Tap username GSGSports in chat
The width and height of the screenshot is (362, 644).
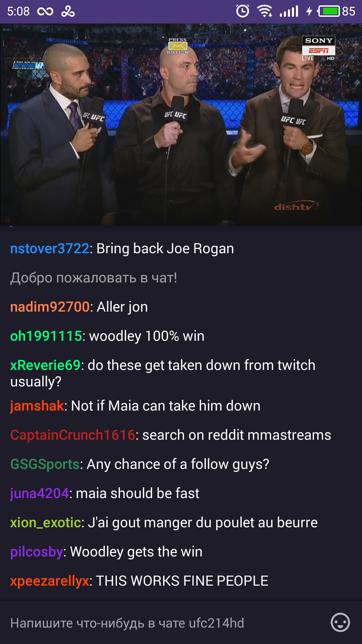click(45, 464)
